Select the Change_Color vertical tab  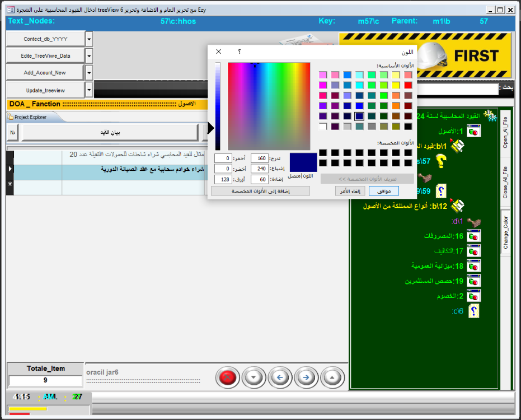[x=505, y=232]
